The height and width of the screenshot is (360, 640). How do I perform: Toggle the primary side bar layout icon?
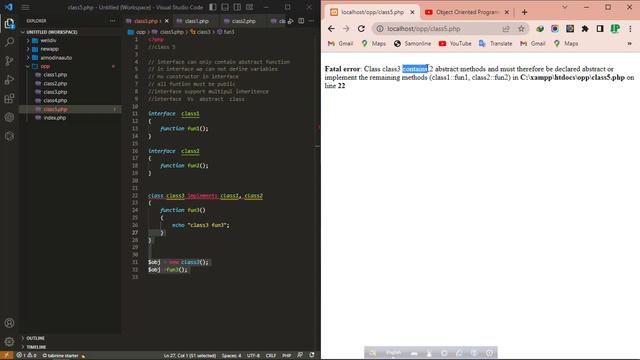[x=213, y=7]
